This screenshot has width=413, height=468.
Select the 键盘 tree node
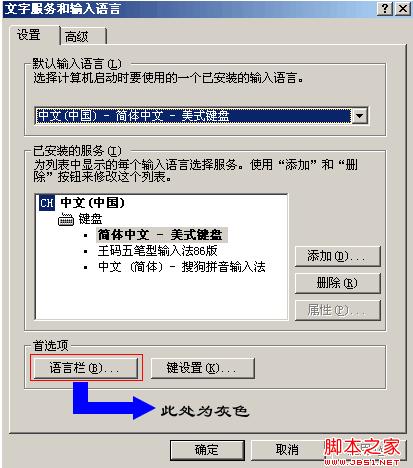tap(90, 219)
